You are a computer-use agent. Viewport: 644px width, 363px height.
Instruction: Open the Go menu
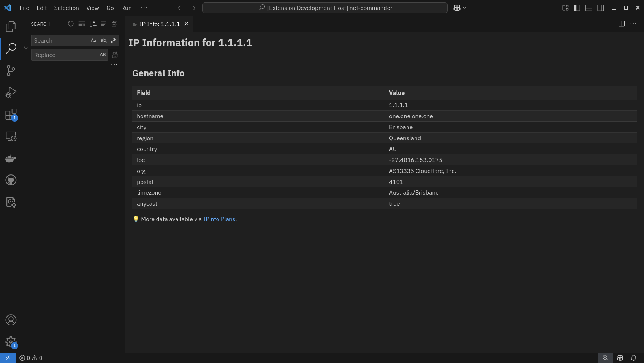tap(110, 8)
